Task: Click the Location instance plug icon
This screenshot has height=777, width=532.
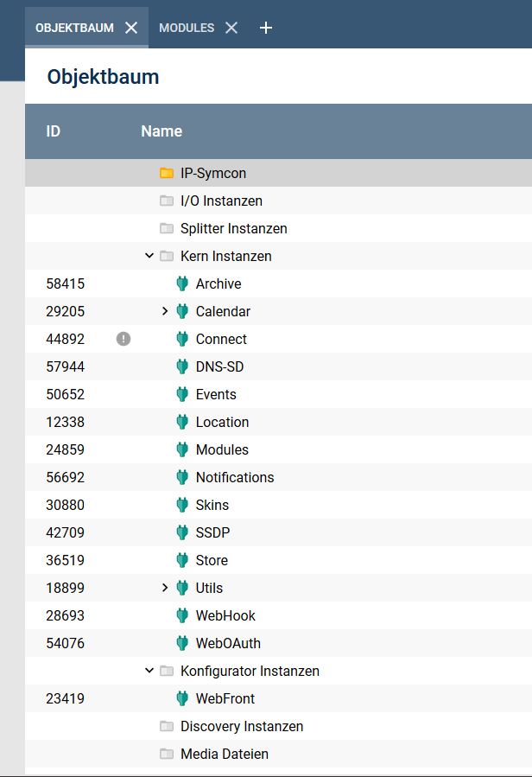Action: click(182, 422)
